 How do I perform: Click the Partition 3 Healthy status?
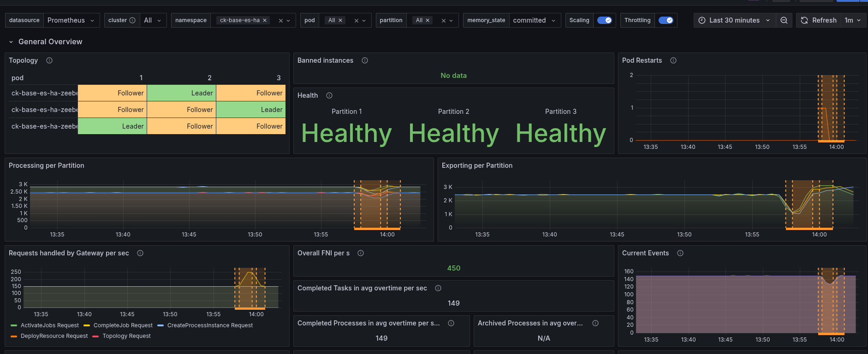561,134
